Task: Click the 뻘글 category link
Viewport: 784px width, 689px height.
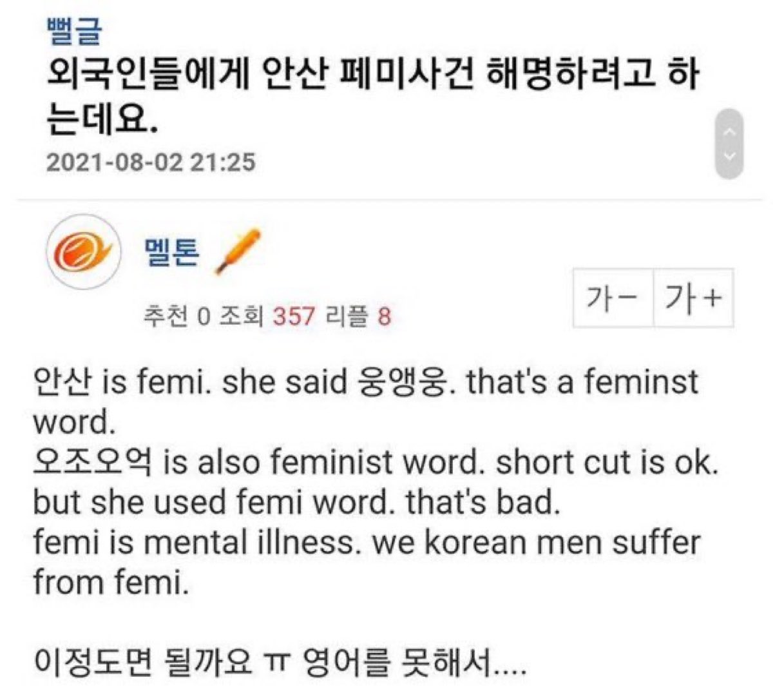Action: pyautogui.click(x=73, y=30)
